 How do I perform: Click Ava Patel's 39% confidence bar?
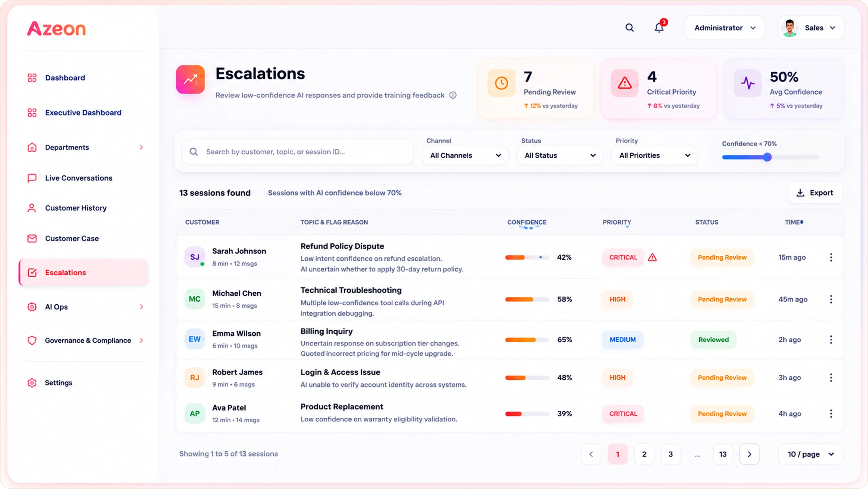(x=527, y=414)
